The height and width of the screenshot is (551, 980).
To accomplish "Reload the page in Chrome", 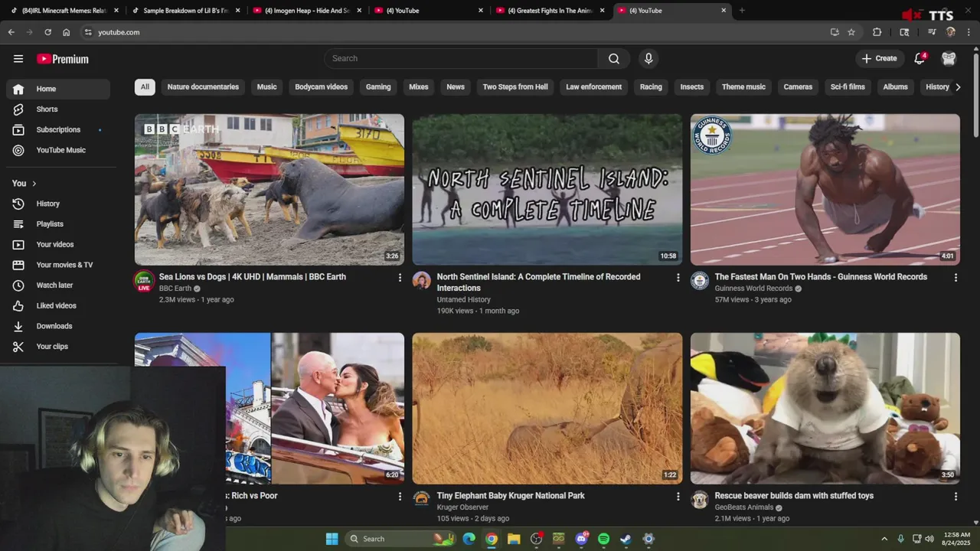I will pos(47,32).
